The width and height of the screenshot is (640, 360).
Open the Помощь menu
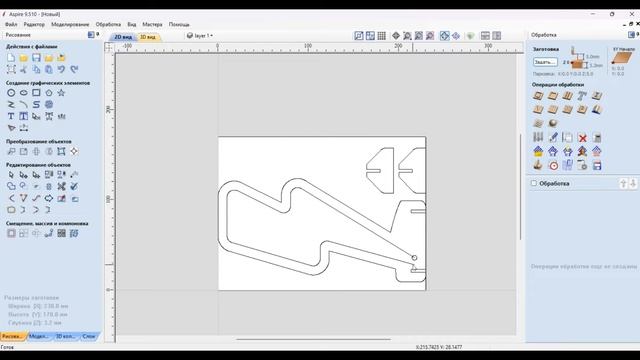pyautogui.click(x=179, y=24)
